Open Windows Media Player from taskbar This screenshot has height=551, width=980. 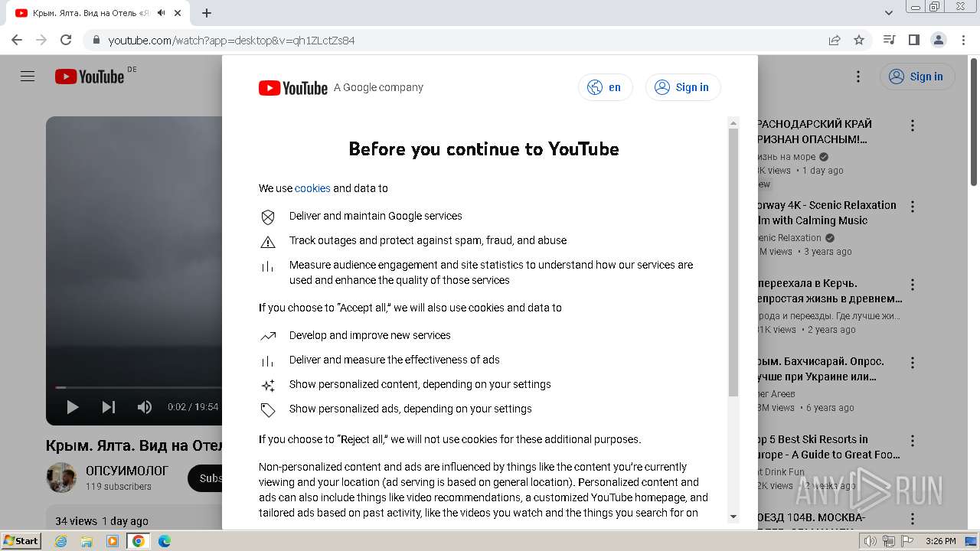point(113,541)
